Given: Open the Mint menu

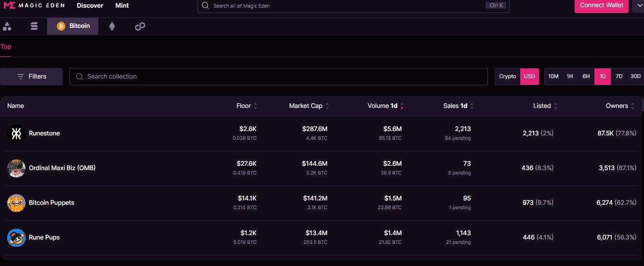Looking at the screenshot, I should (122, 5).
